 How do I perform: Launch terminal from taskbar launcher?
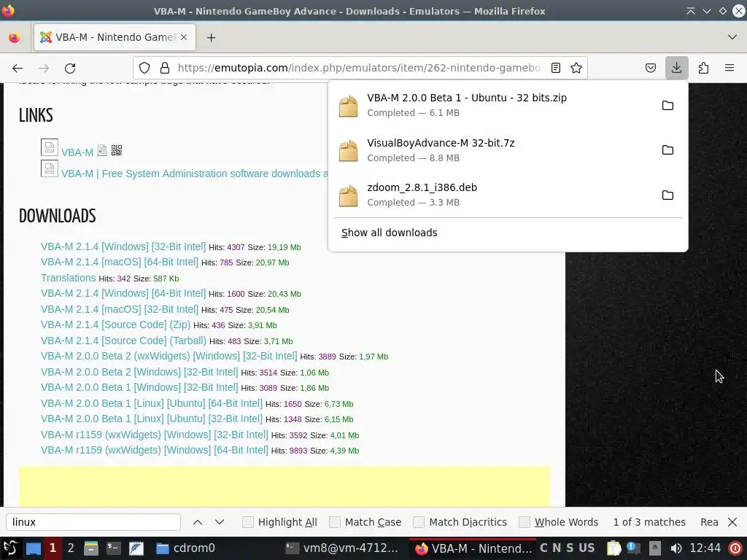[113, 548]
